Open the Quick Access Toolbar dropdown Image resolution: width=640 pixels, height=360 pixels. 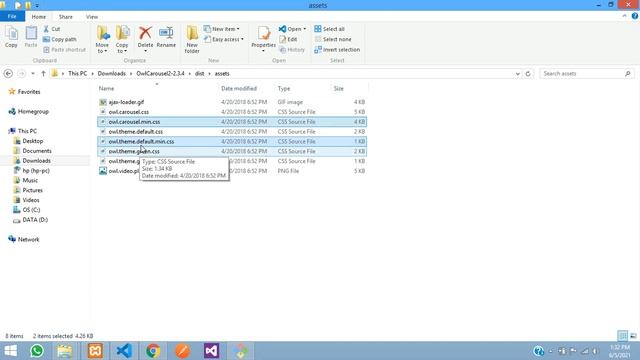pos(37,6)
